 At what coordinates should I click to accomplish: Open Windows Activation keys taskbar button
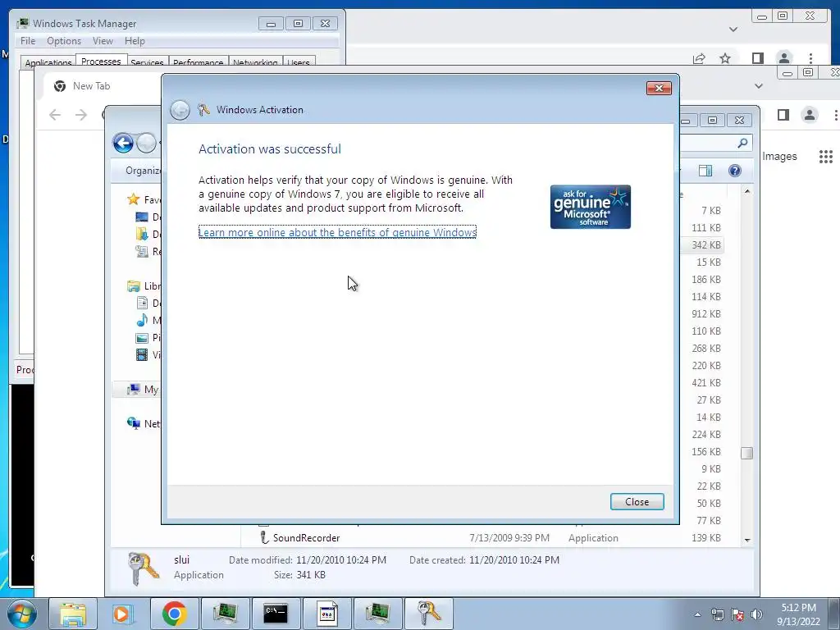click(428, 614)
